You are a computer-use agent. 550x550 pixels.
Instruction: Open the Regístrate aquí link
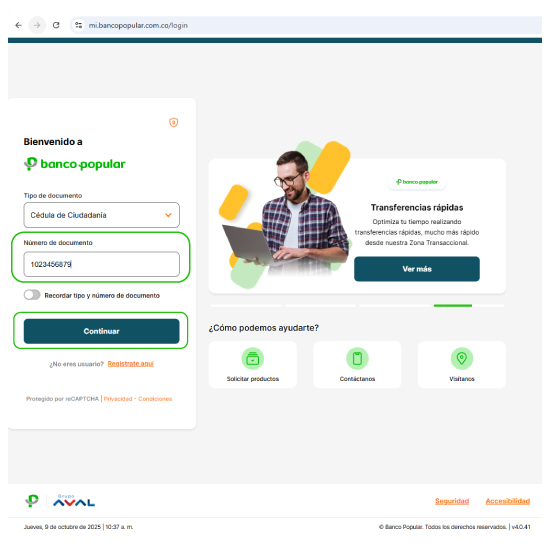coord(130,364)
